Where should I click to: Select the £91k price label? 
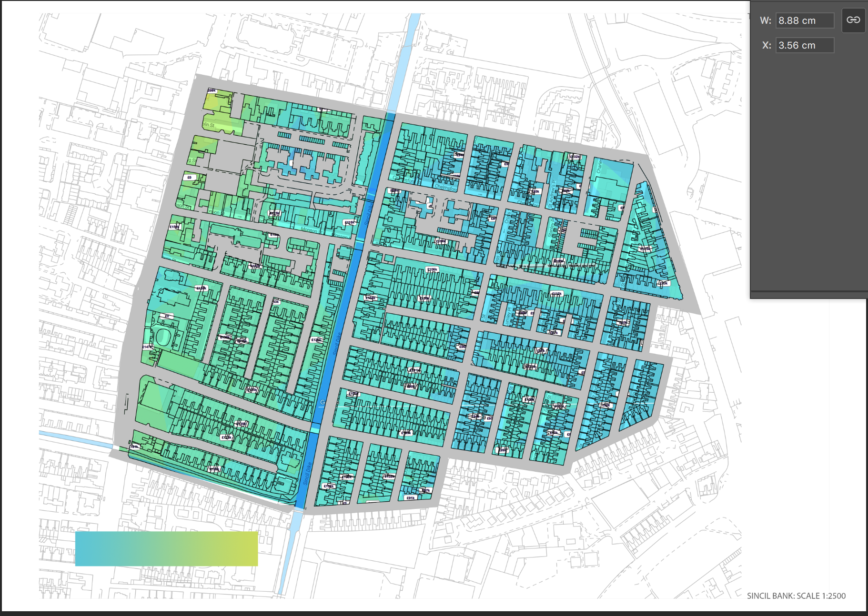[x=410, y=497]
